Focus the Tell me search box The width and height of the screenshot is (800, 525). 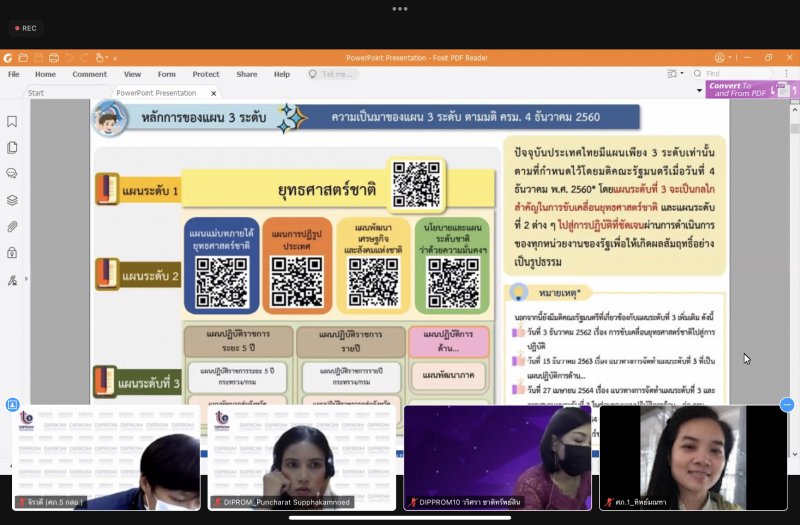(333, 74)
